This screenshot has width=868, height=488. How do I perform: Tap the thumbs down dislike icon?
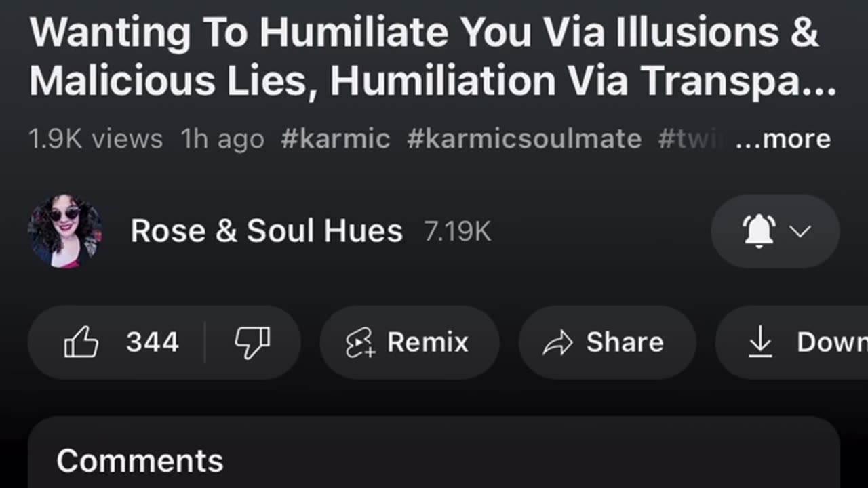click(252, 342)
